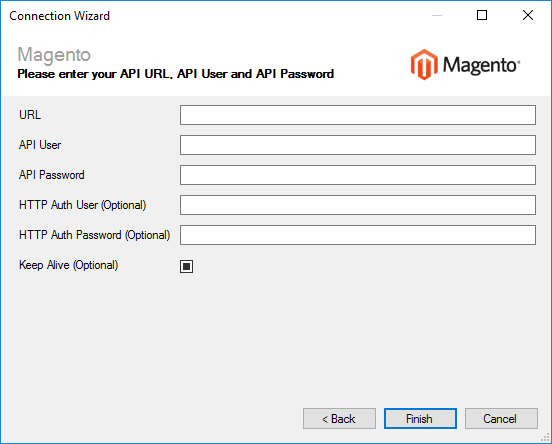
Task: Cancel the Connection Wizard
Action: point(501,419)
